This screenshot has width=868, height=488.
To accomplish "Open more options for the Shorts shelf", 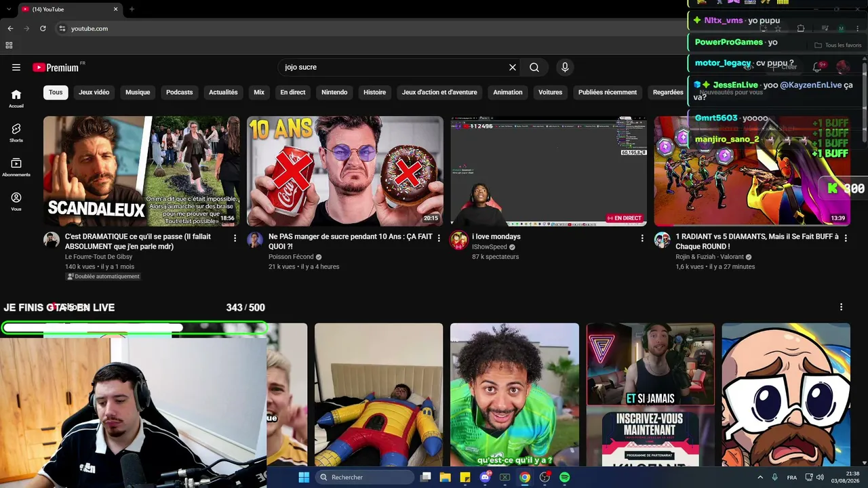I will point(841,307).
